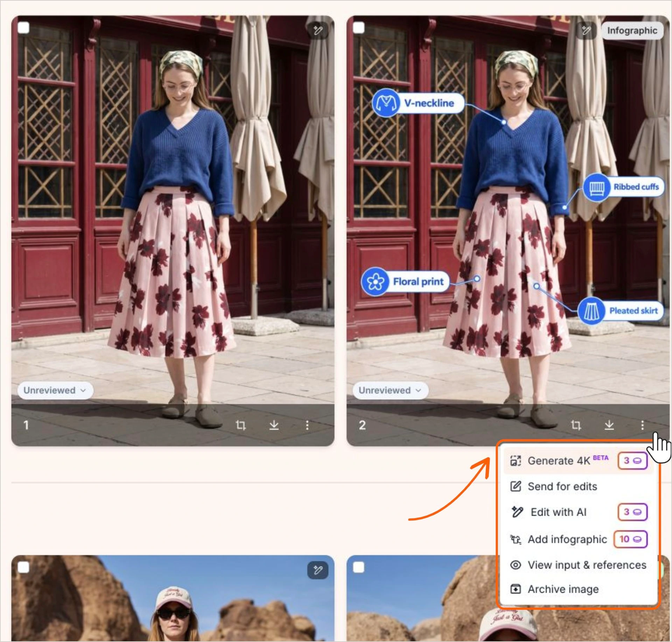
Task: Click the AI edit wand icon on image 2
Action: click(586, 30)
